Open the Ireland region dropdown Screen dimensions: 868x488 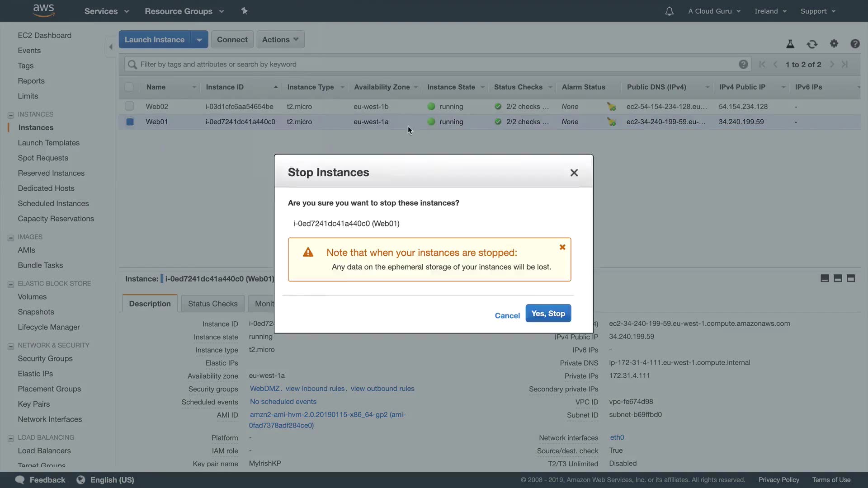[770, 11]
